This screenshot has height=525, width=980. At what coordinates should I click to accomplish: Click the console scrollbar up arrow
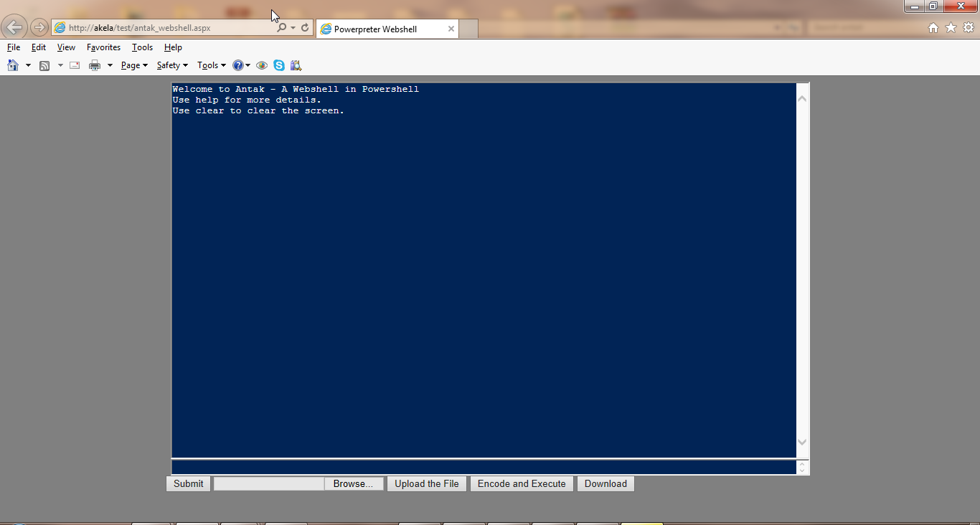802,98
